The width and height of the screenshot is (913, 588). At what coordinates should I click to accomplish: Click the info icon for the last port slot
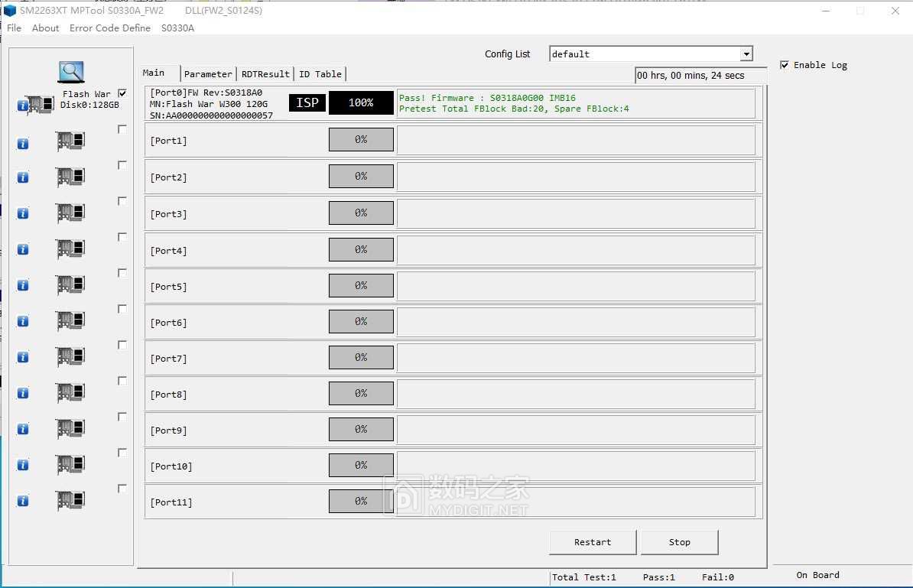click(x=22, y=501)
